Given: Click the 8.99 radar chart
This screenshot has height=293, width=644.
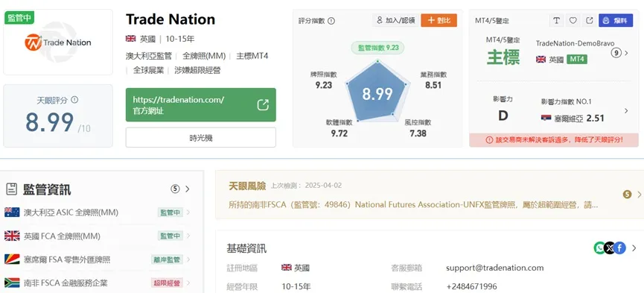Looking at the screenshot, I should pos(377,92).
